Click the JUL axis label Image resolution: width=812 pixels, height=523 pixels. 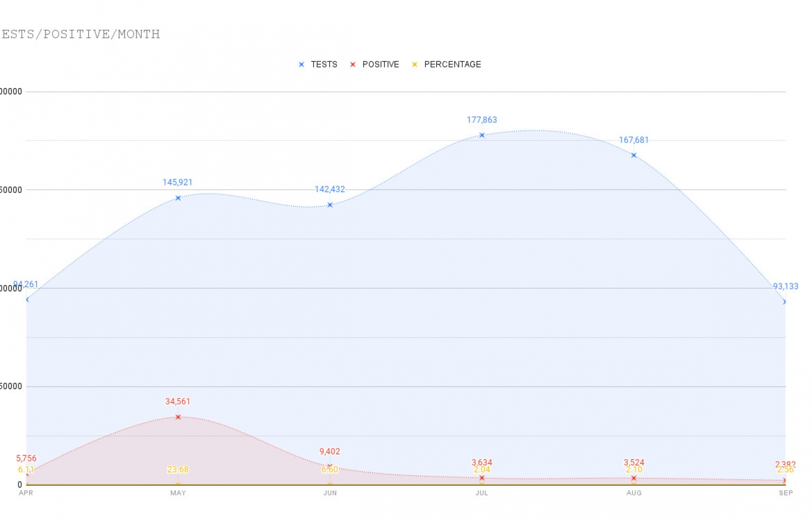click(482, 493)
